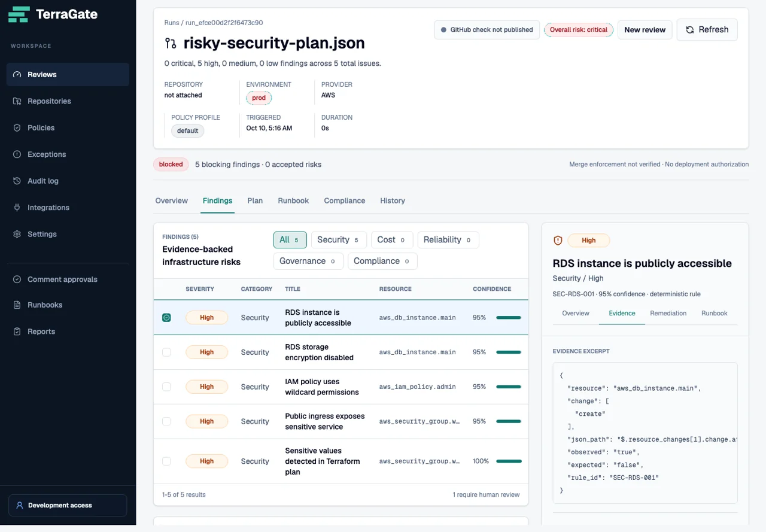This screenshot has width=766, height=532.
Task: Filter findings by Governance category
Action: (308, 262)
